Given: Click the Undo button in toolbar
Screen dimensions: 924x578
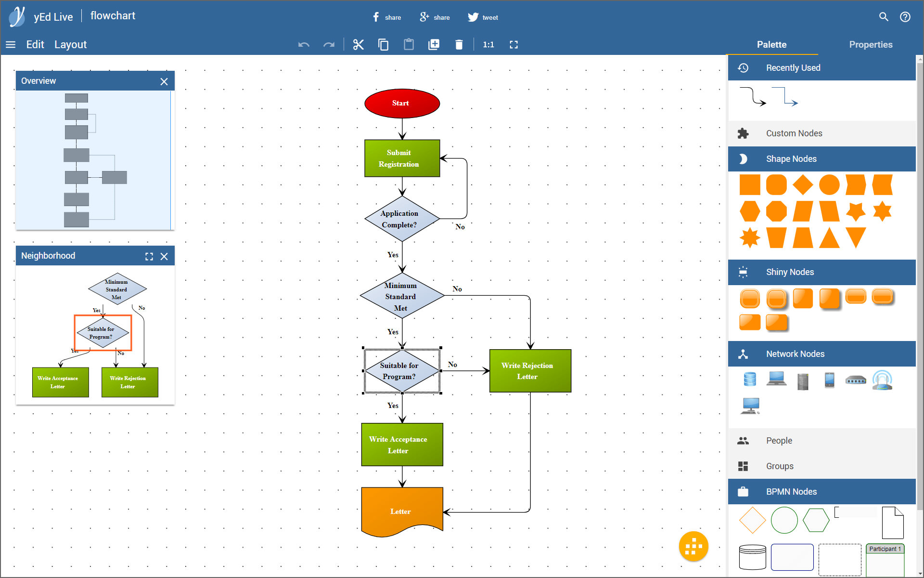Looking at the screenshot, I should coord(304,45).
